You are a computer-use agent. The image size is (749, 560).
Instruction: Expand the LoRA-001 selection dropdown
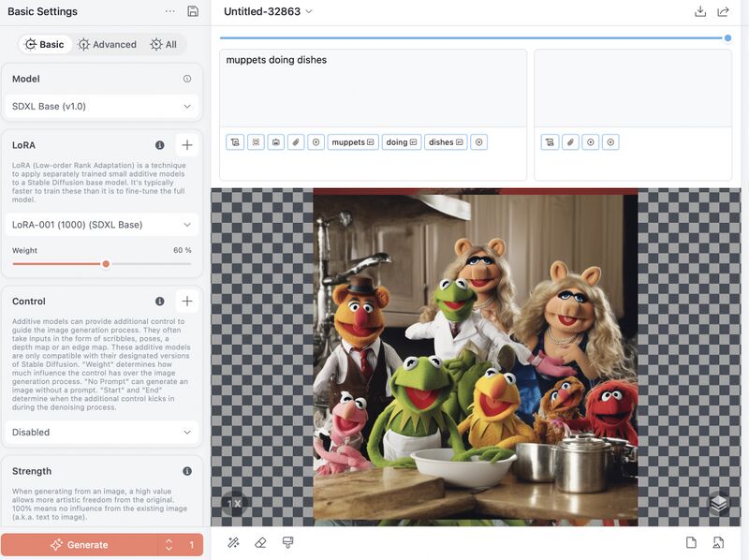101,225
